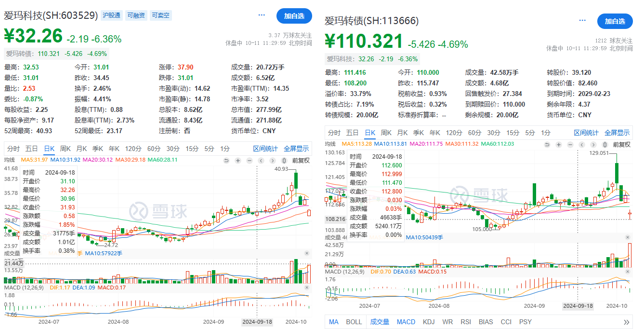Image resolution: width=644 pixels, height=329 pixels.
Task: Click the 2024-09-18 date marker on 爱玛科技 chart
Action: [x=256, y=322]
